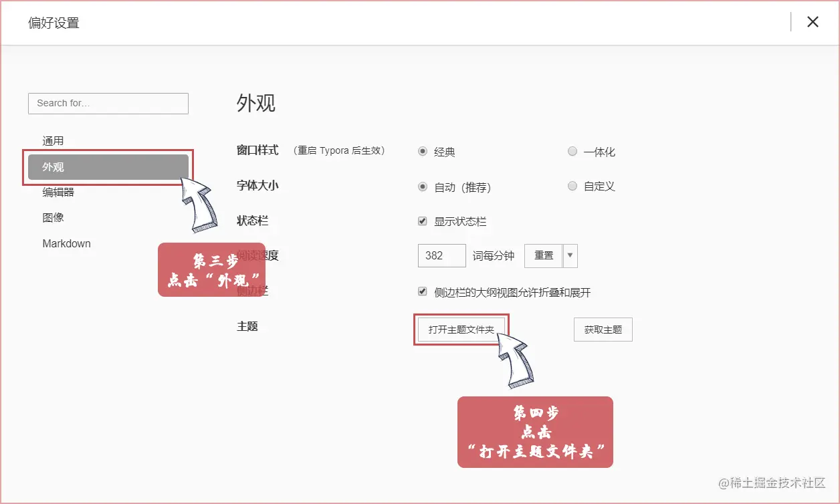840x504 pixels.
Task: Click the 字体大小 setting label
Action: pos(257,185)
